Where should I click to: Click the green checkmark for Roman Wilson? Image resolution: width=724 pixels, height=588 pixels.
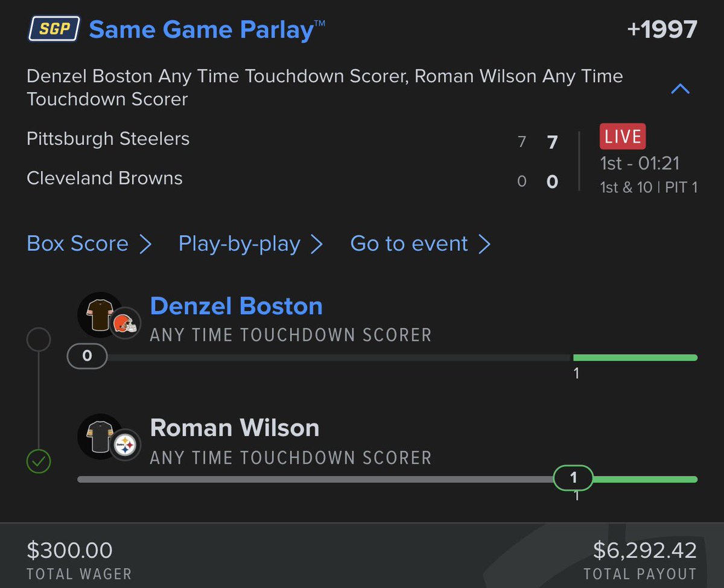point(39,462)
